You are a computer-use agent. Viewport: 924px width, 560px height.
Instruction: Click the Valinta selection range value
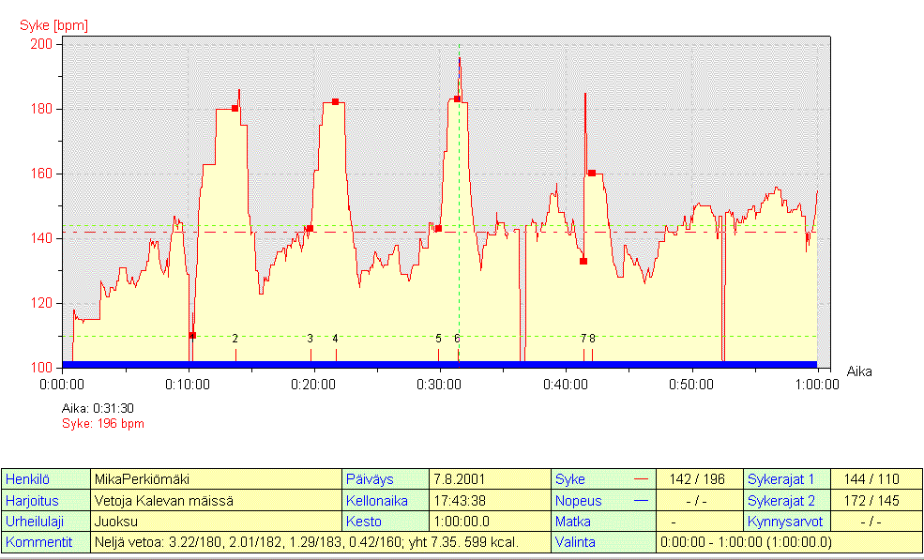[746, 542]
